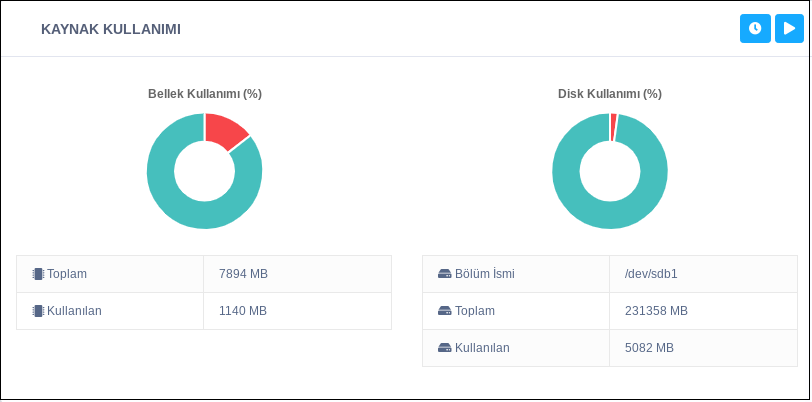Select the 5082 MB used disk value
Screen dimensions: 812x402
[649, 348]
